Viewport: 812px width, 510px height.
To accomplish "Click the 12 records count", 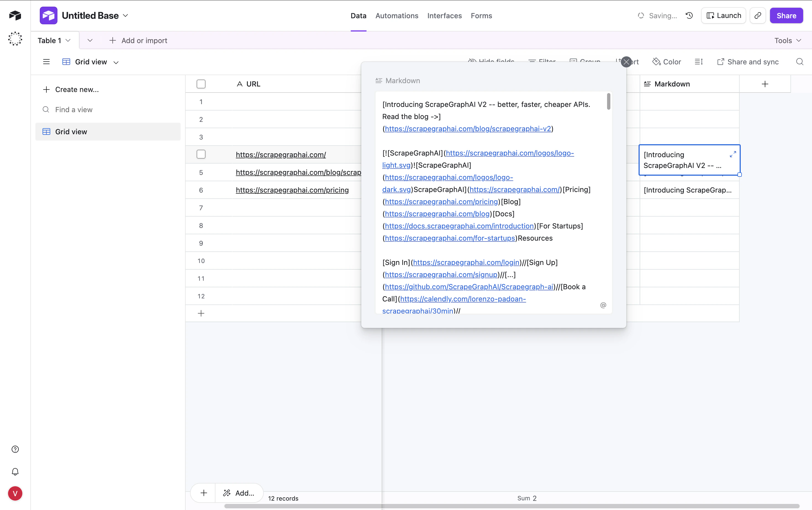I will click(283, 498).
